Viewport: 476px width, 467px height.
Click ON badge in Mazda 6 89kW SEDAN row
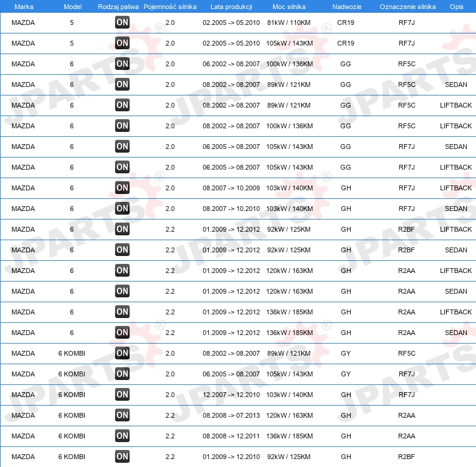pos(122,85)
